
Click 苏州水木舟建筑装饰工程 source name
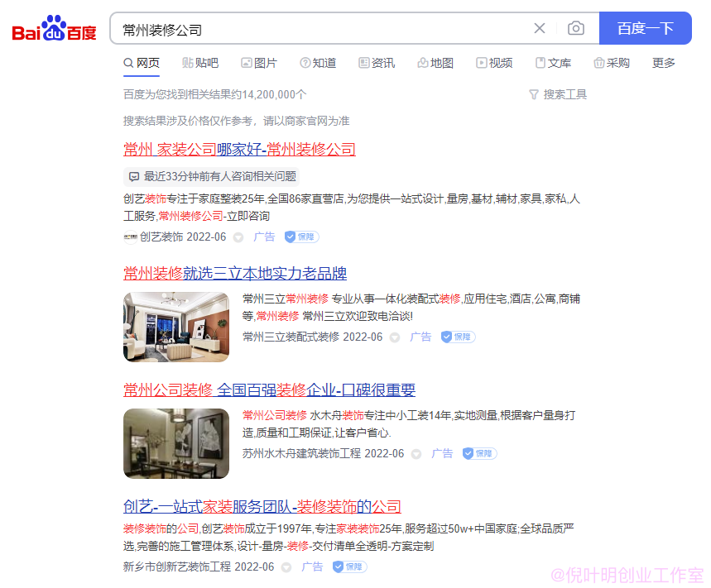[301, 453]
